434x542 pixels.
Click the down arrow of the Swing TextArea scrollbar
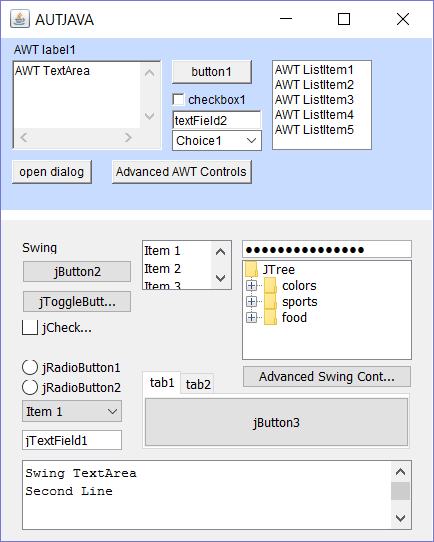point(400,518)
